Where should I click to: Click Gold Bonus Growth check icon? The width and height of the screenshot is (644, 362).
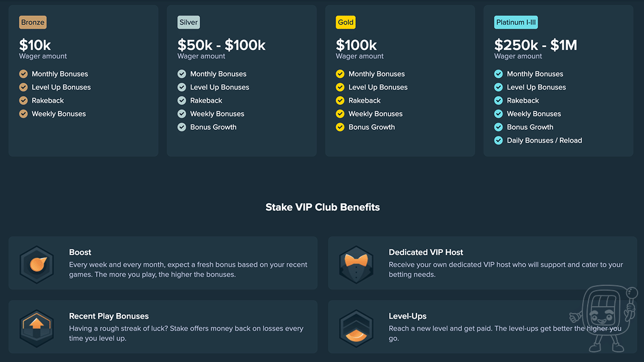point(340,127)
